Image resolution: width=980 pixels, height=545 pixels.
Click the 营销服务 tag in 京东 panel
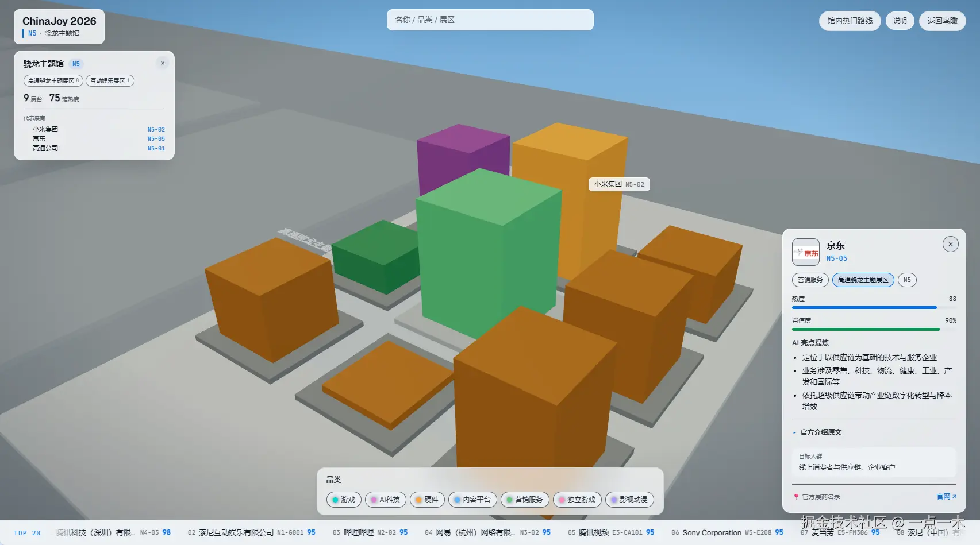(810, 280)
